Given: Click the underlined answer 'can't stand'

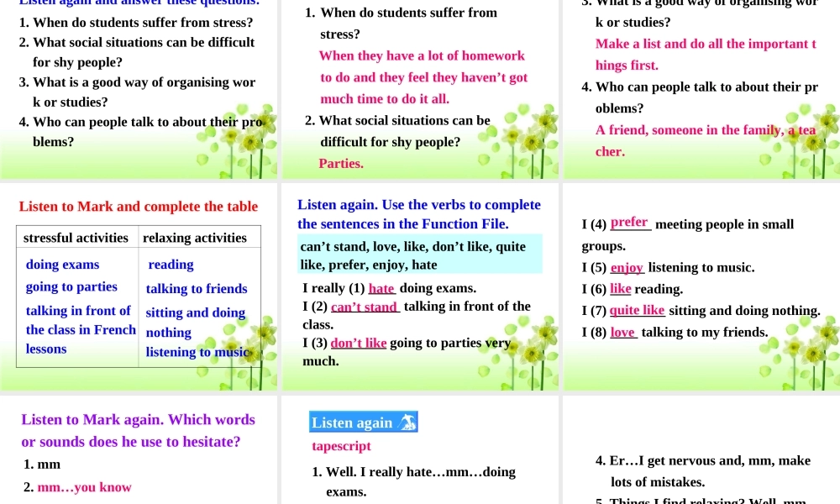Looking at the screenshot, I should point(365,307).
